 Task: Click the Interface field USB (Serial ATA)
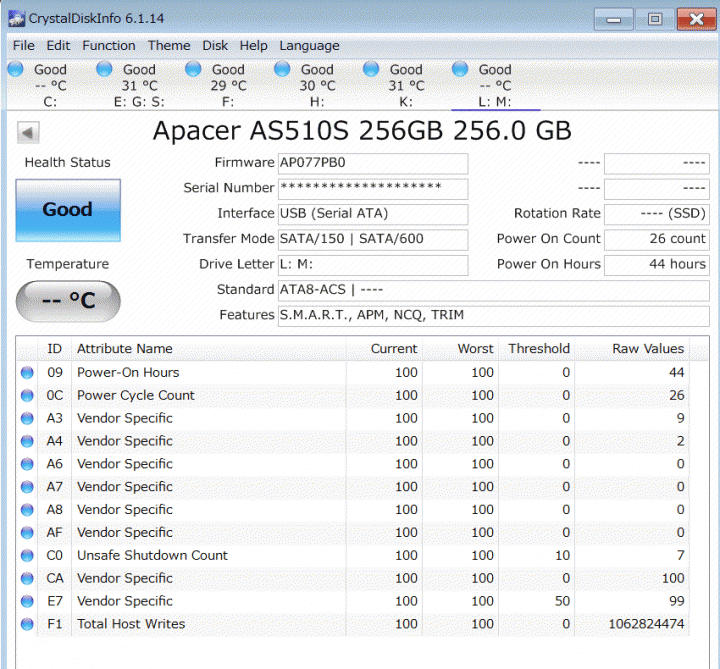[373, 214]
